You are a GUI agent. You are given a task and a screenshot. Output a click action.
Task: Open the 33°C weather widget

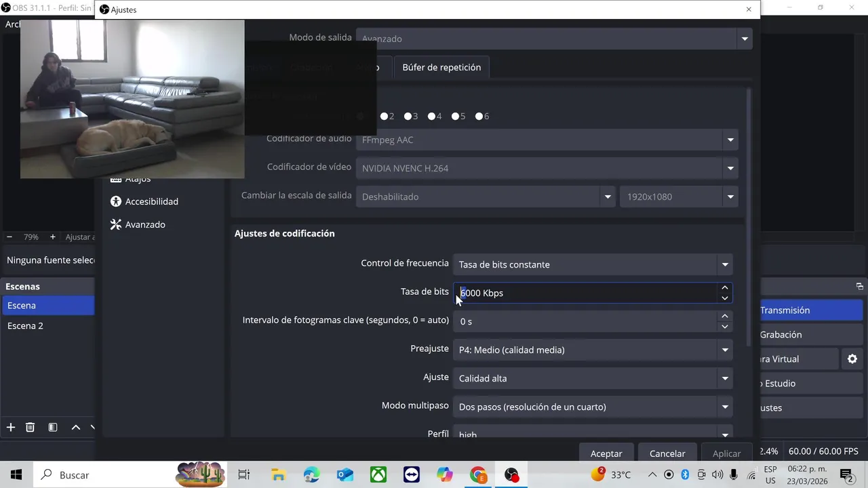pos(611,474)
